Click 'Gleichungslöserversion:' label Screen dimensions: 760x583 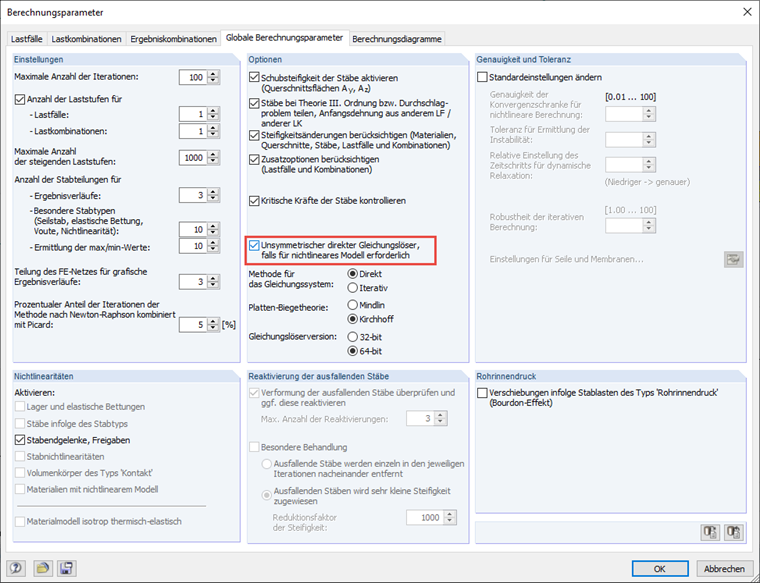click(x=292, y=336)
